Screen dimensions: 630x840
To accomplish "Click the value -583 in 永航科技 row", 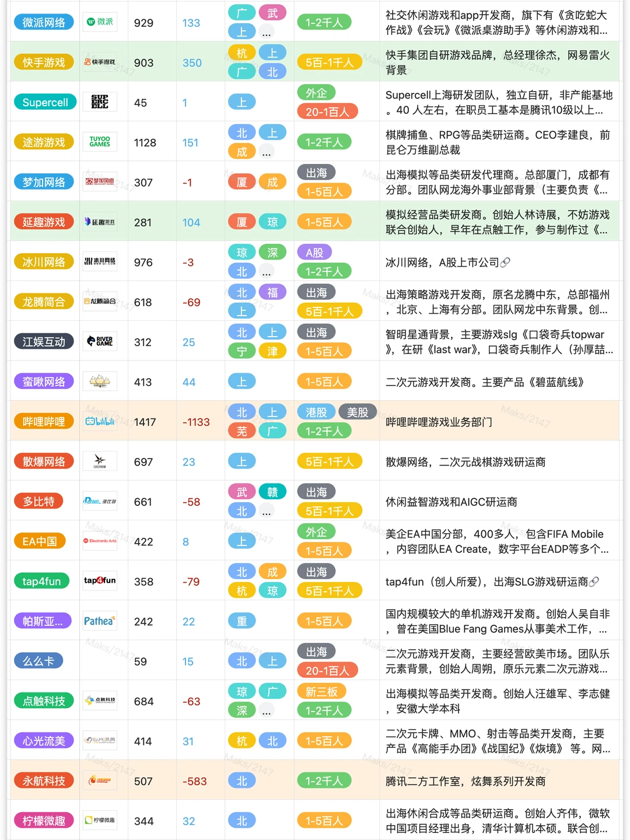I will pyautogui.click(x=194, y=781).
